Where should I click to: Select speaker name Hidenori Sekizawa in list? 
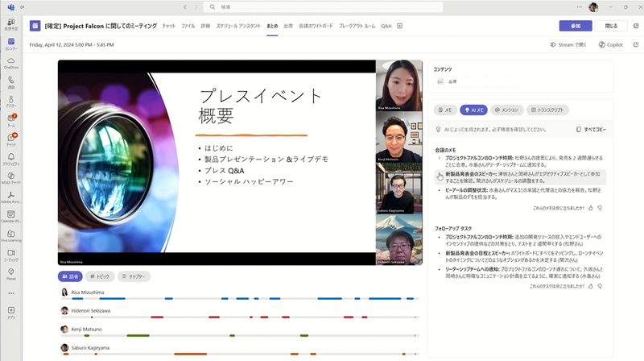[x=90, y=311]
